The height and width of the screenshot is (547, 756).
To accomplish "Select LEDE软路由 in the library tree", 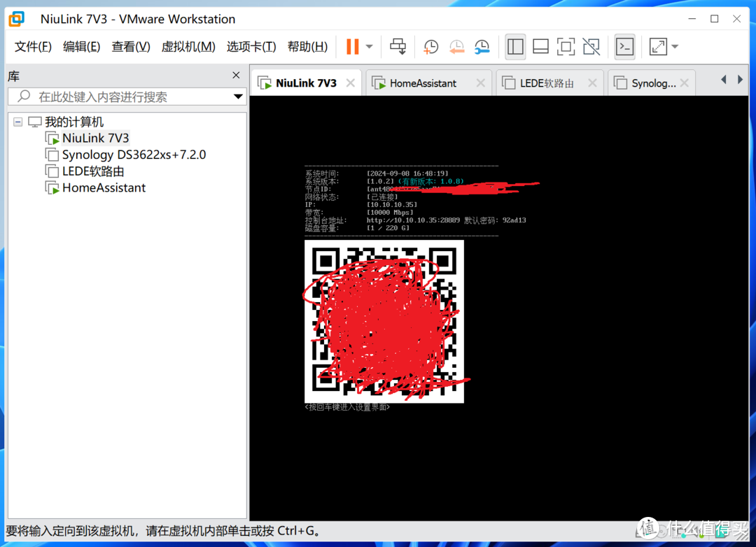I will pyautogui.click(x=93, y=171).
